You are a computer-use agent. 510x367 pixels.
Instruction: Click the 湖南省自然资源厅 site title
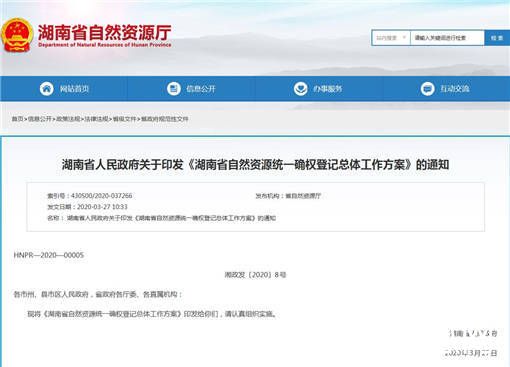point(105,33)
